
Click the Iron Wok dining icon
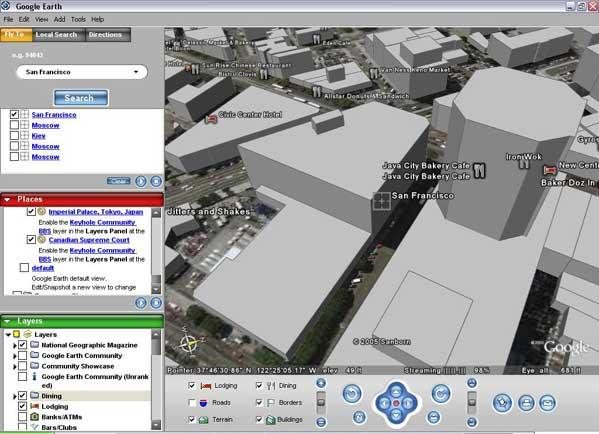524,164
